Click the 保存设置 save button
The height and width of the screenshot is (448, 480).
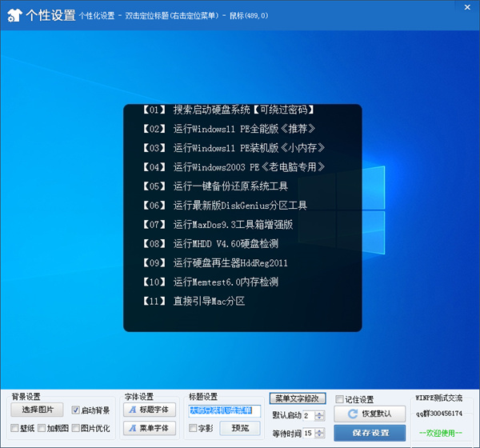click(x=370, y=433)
